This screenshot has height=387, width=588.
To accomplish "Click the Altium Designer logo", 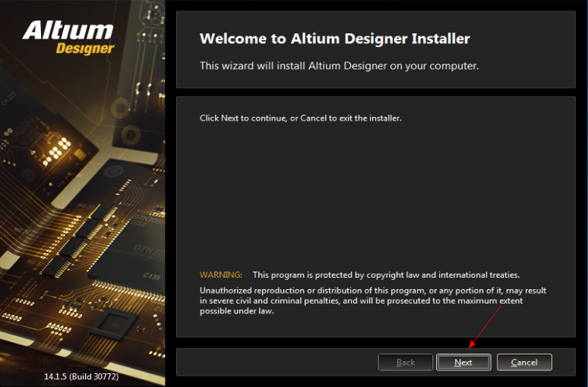I will (68, 38).
